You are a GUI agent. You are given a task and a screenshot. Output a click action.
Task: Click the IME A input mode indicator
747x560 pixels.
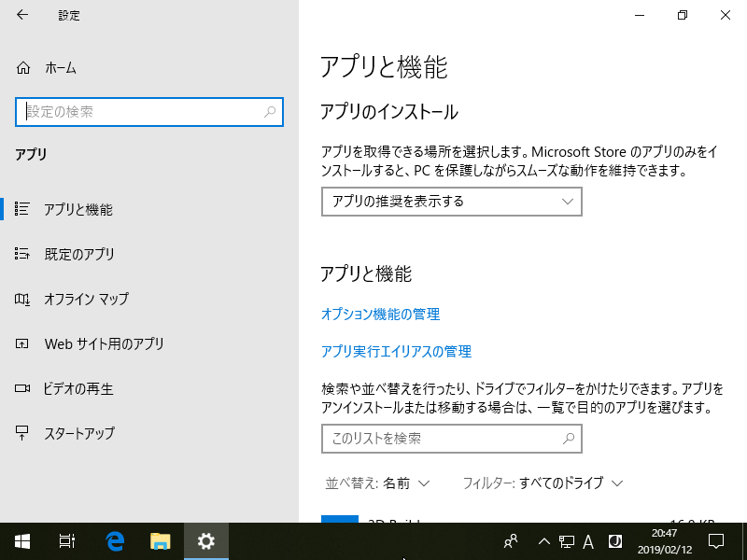[x=588, y=541]
